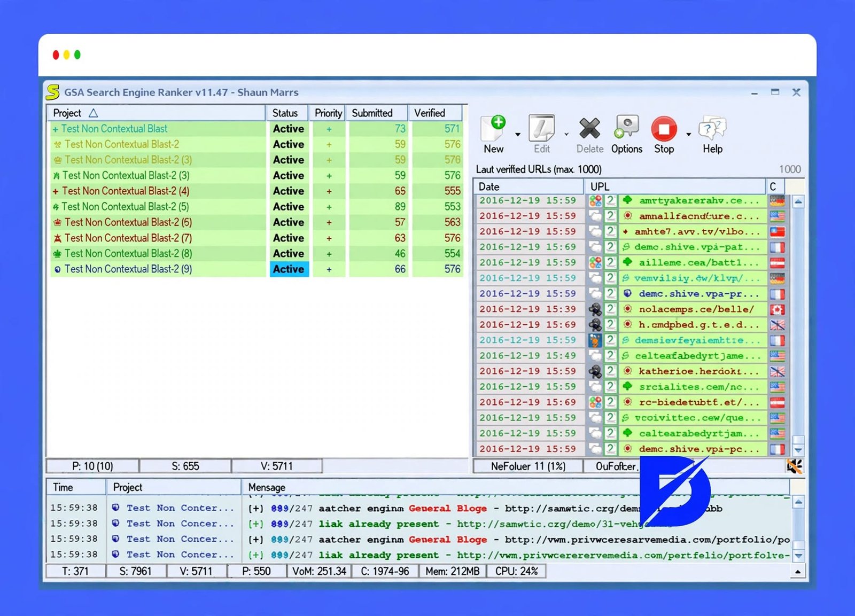
Task: Open the Edit dropdown arrow
Action: [566, 134]
